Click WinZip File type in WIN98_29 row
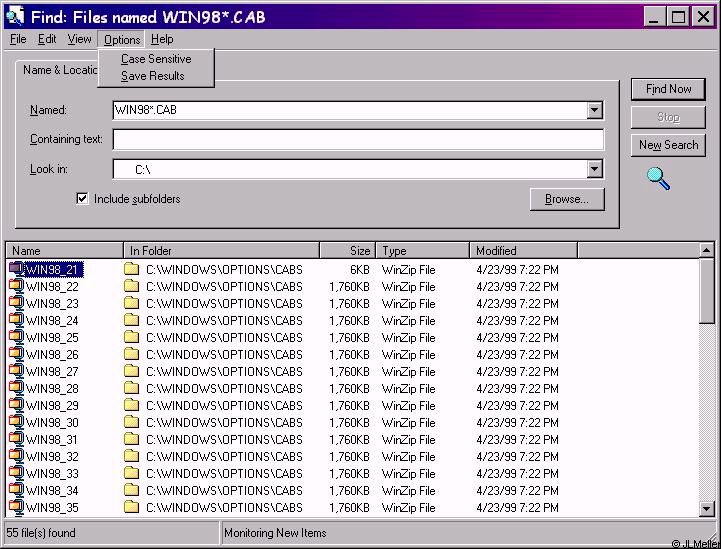 point(408,406)
